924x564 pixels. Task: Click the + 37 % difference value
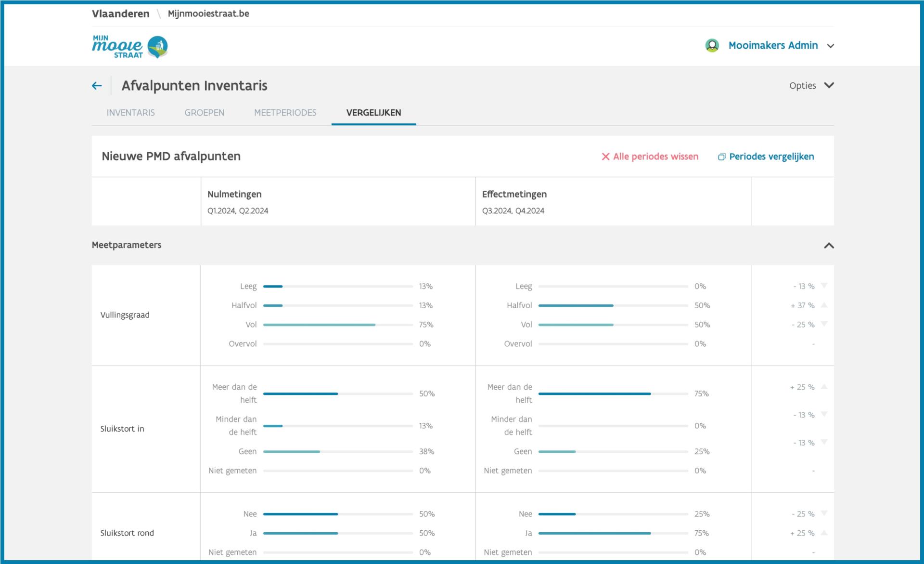coord(802,305)
